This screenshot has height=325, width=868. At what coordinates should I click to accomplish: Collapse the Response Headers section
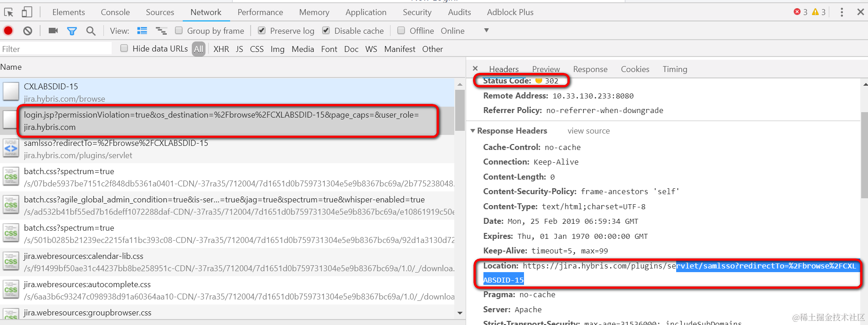click(473, 131)
